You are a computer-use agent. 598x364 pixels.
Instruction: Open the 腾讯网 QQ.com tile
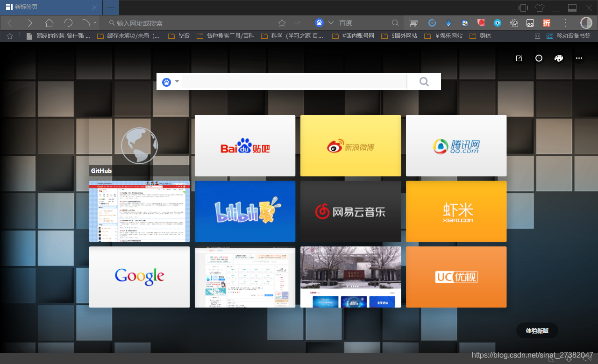point(456,146)
